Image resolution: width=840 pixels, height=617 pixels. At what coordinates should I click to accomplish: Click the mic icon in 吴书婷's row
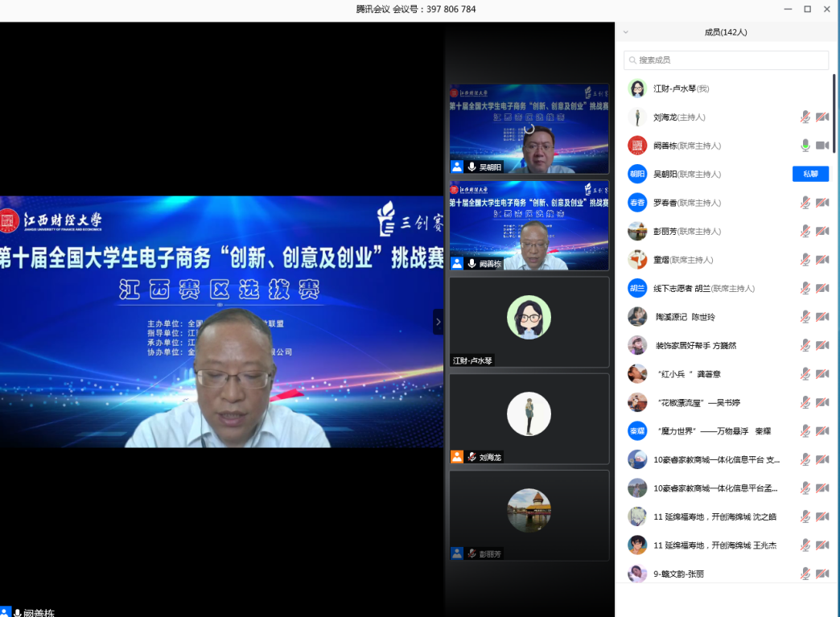[x=805, y=402]
